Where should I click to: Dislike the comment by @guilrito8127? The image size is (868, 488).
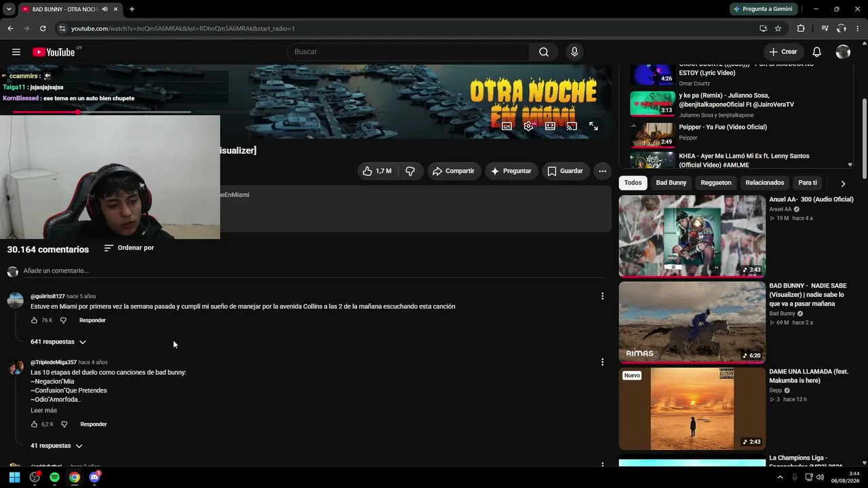click(x=63, y=321)
